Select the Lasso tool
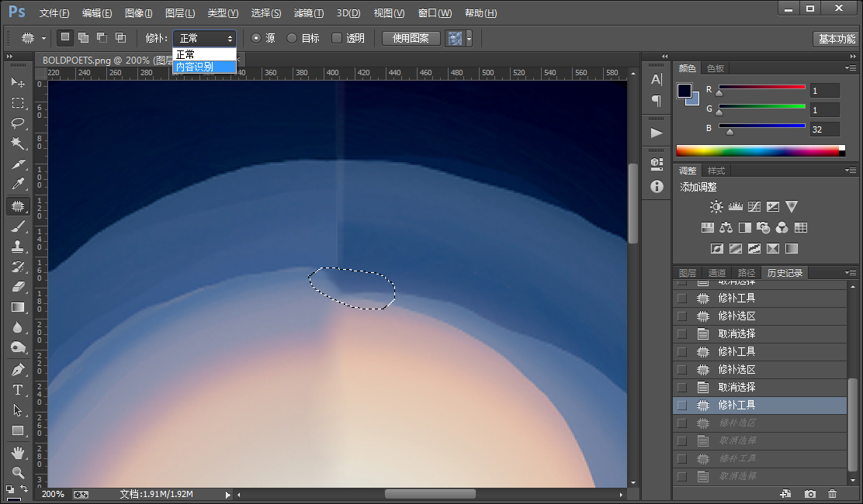The height and width of the screenshot is (504, 863). pyautogui.click(x=18, y=123)
